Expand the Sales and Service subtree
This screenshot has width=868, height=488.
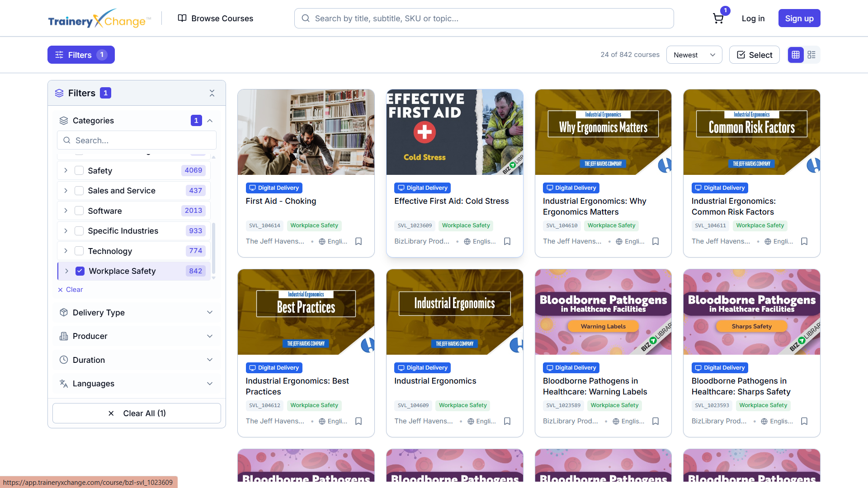click(66, 191)
